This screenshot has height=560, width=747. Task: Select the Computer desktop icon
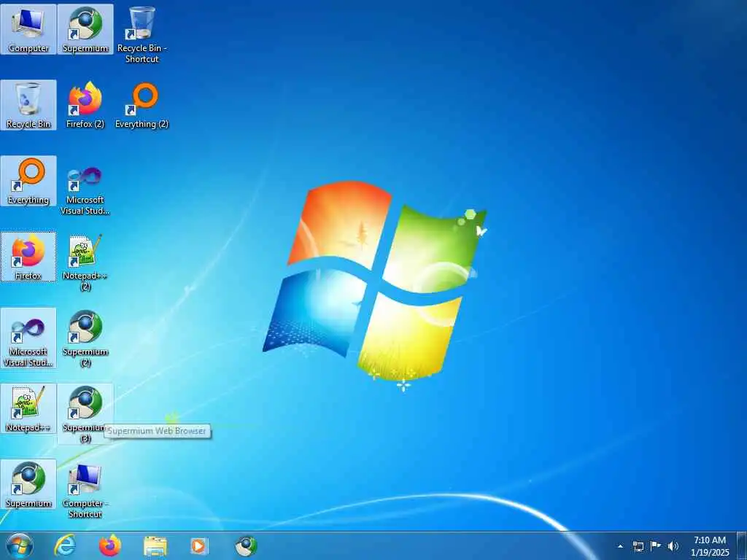point(28,29)
